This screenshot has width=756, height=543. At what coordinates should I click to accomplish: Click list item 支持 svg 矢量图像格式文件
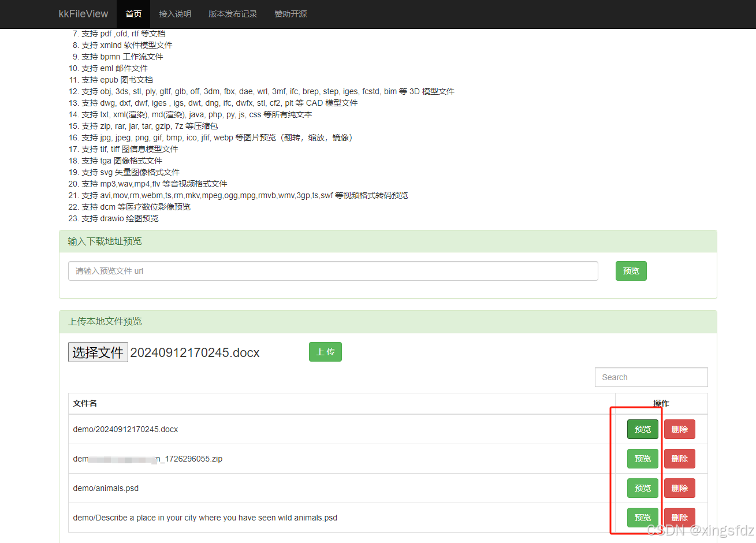click(131, 172)
